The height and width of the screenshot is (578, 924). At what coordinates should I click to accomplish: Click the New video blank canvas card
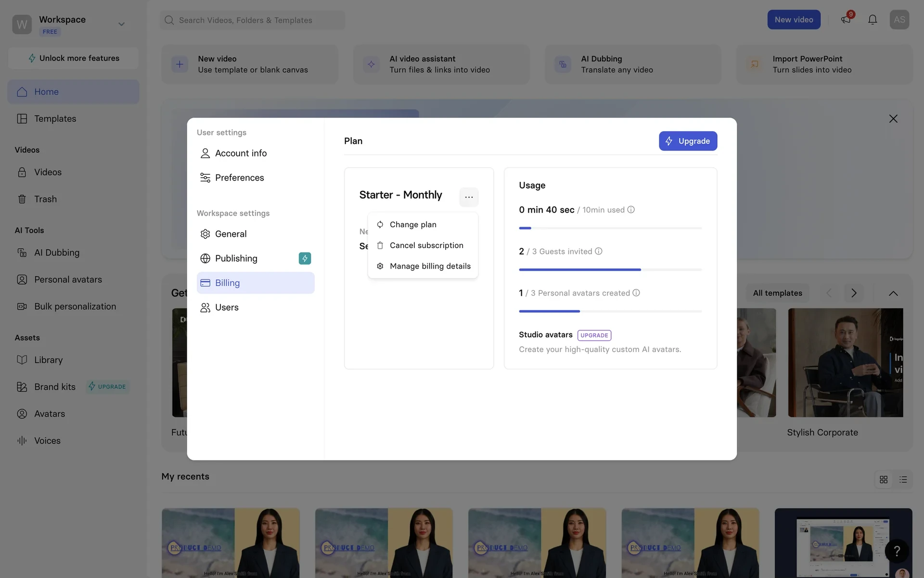click(249, 64)
